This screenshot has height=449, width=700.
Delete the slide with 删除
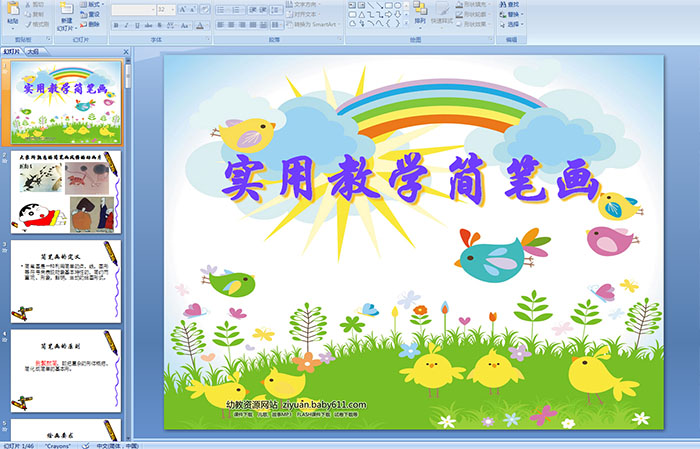pyautogui.click(x=90, y=24)
